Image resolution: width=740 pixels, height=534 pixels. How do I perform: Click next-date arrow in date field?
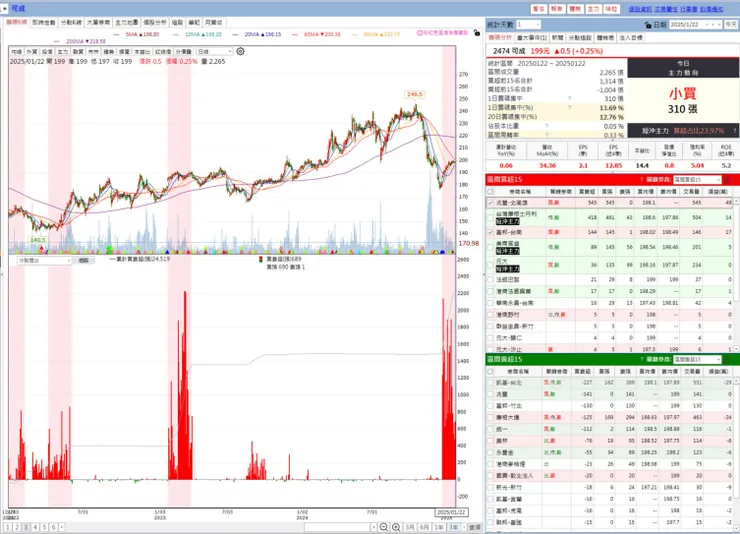pos(714,25)
